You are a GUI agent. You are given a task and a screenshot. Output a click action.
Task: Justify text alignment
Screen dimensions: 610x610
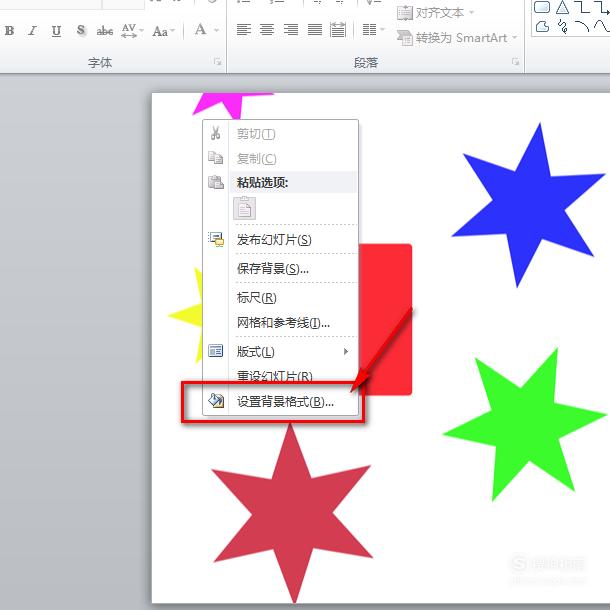[x=314, y=30]
